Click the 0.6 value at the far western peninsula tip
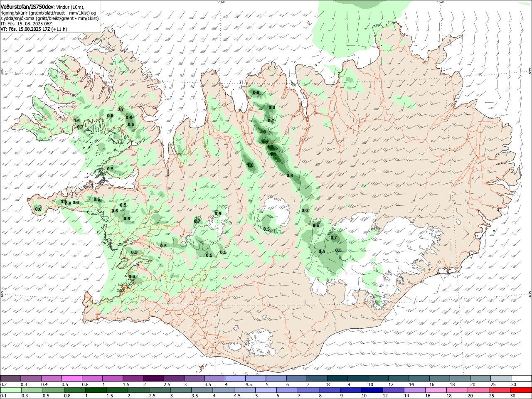This screenshot has width=532, height=399. (38, 209)
